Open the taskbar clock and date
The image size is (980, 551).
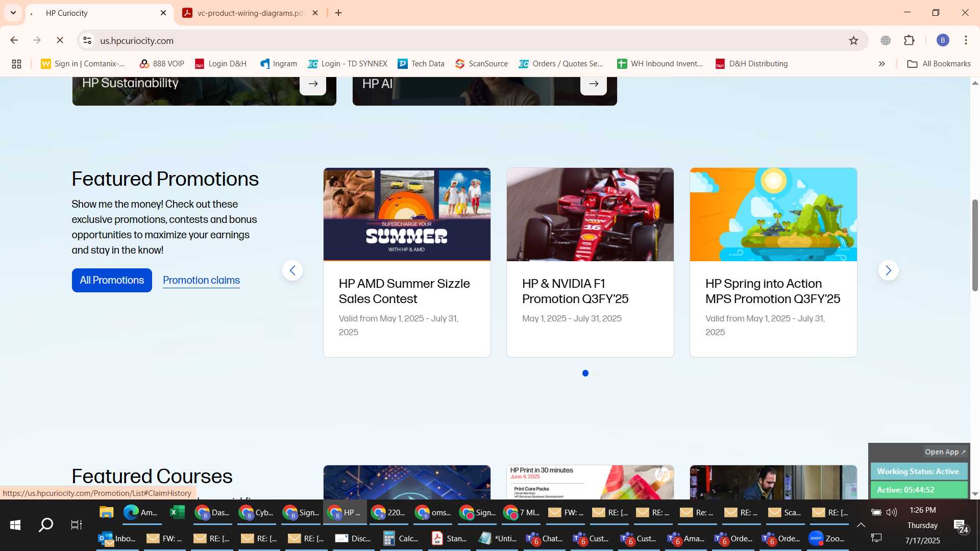(x=922, y=525)
